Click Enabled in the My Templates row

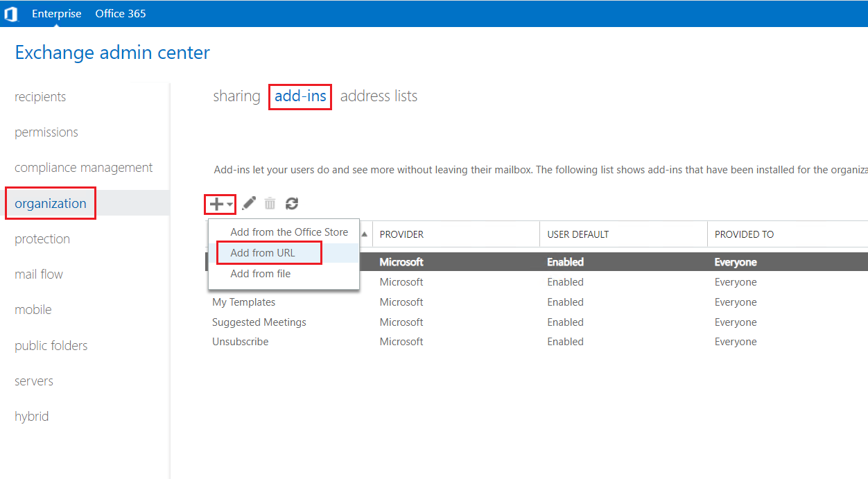[565, 302]
